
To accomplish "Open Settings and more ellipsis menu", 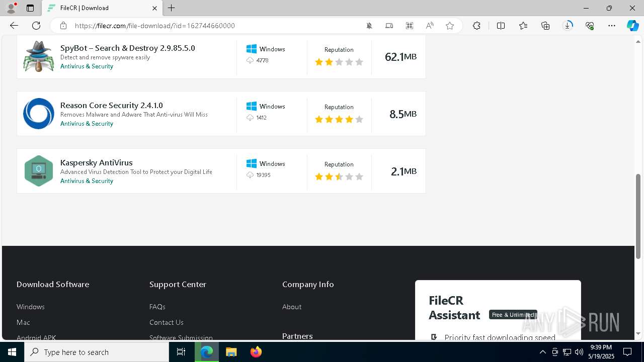I will (612, 26).
